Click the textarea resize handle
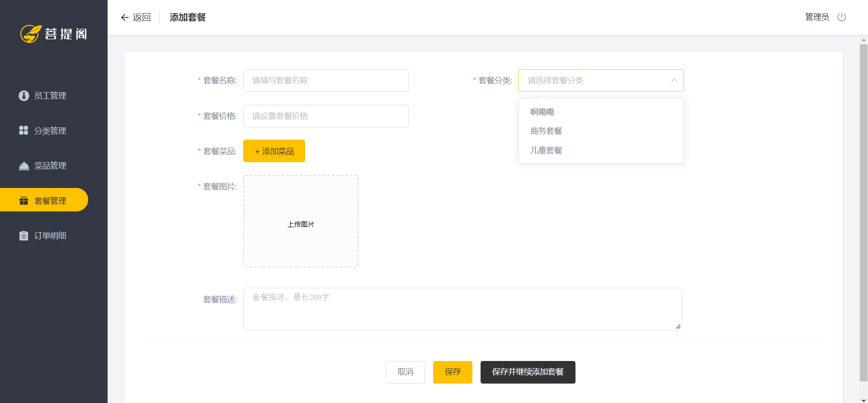 [678, 327]
